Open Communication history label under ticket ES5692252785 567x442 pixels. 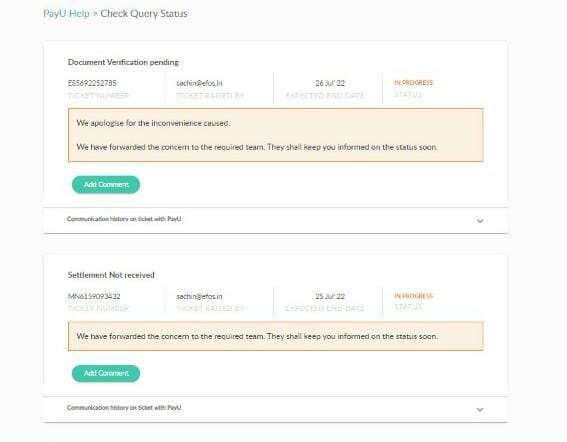[x=124, y=219]
